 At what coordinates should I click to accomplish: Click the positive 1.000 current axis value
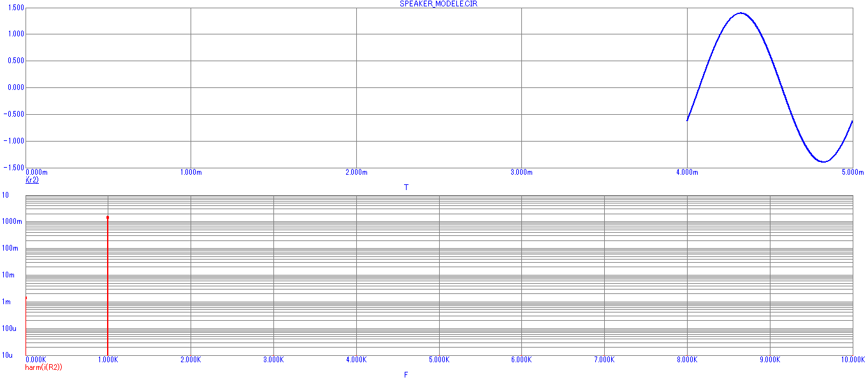pos(17,34)
